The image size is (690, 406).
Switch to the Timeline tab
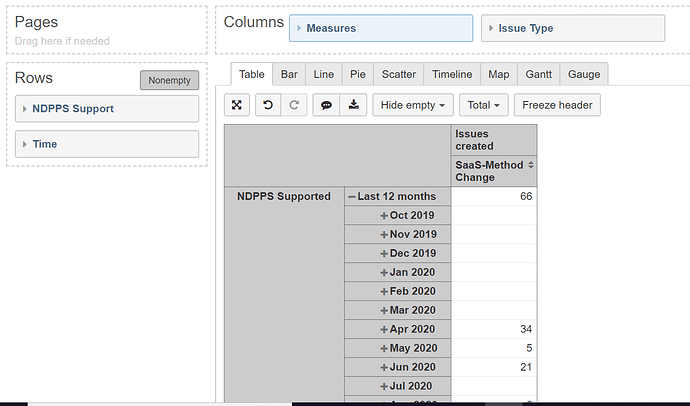[452, 74]
